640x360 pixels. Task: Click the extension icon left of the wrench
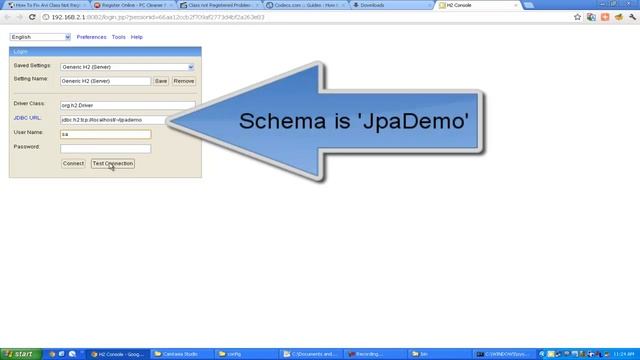tap(619, 17)
